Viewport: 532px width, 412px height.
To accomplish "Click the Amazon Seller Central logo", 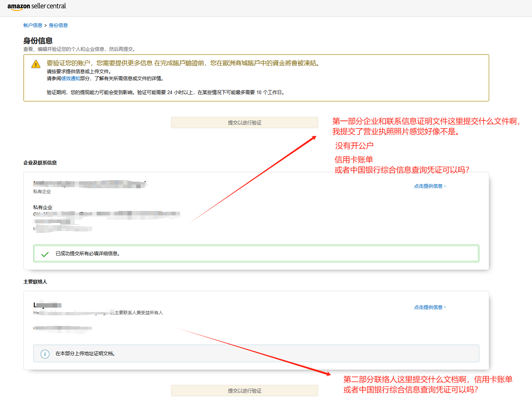I will click(37, 7).
